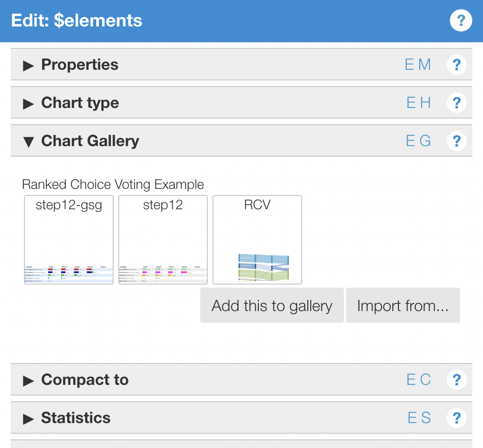This screenshot has height=448, width=483.
Task: Click the E C shortcut label
Action: (418, 380)
